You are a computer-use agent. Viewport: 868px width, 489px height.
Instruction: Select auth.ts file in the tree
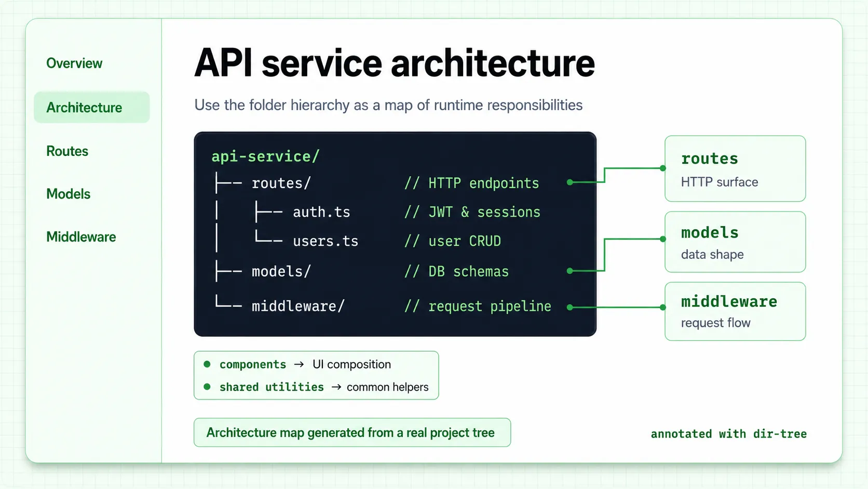coord(321,212)
